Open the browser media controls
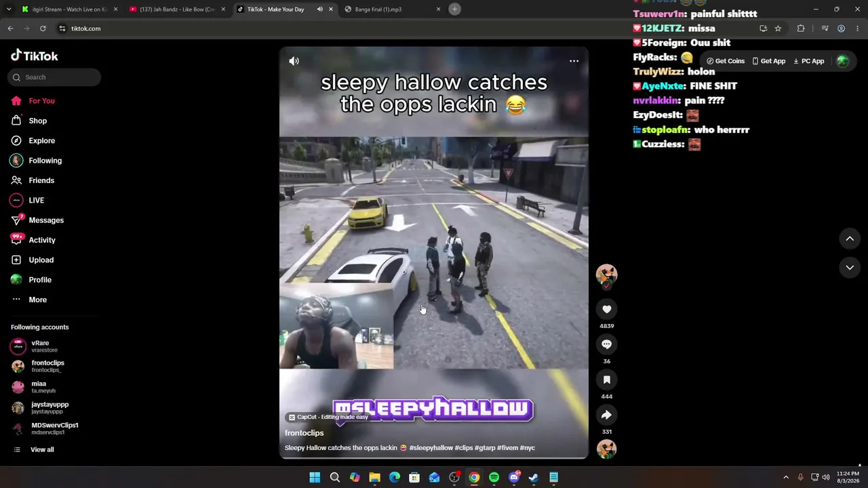Screen dimensions: 868x488 pos(825,28)
